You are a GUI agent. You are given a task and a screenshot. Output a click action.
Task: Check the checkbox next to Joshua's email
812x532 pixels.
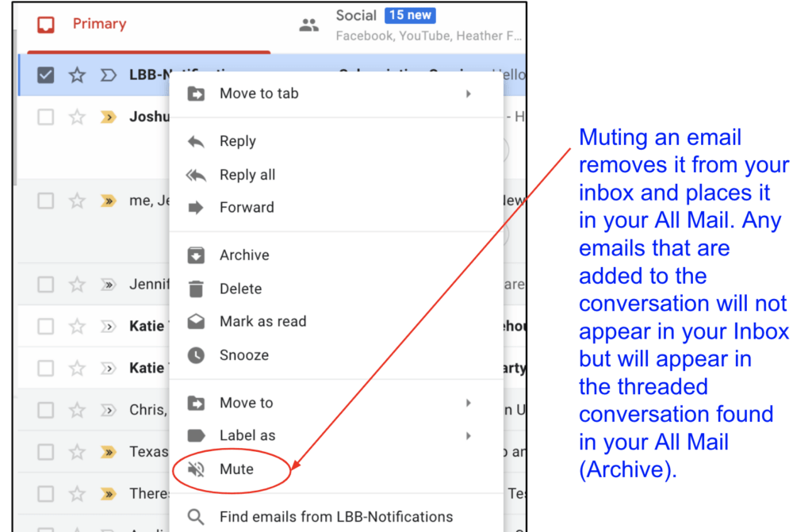pyautogui.click(x=45, y=117)
